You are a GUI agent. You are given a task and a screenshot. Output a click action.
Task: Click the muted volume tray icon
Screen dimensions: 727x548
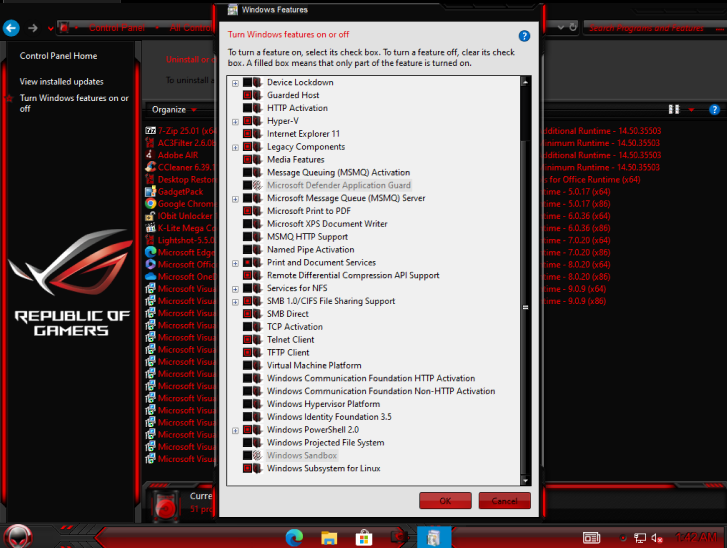point(657,538)
